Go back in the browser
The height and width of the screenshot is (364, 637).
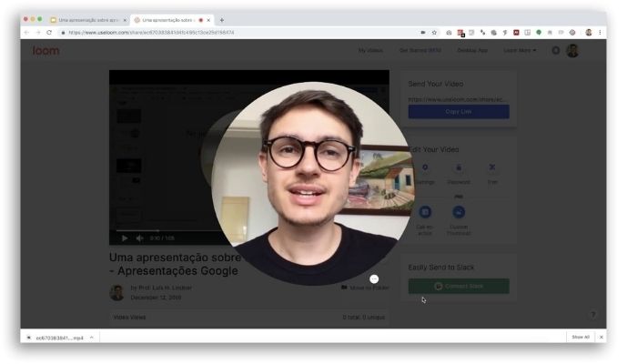[x=26, y=33]
